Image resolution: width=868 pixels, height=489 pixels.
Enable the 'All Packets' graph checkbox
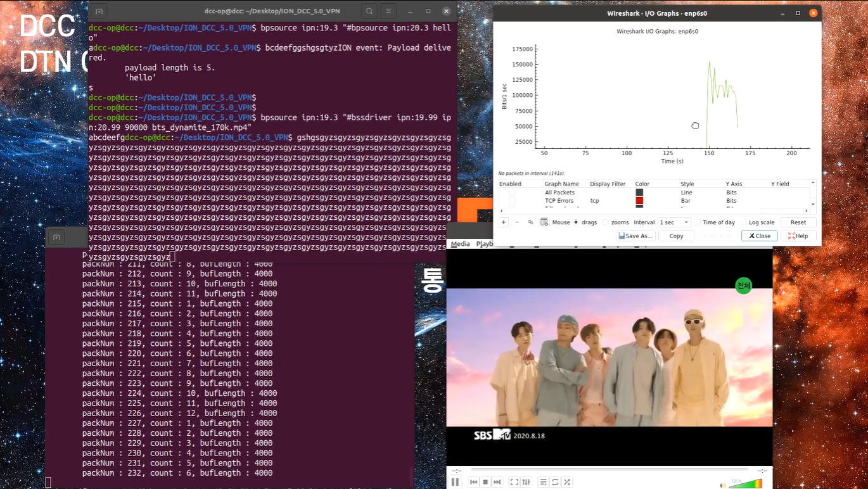[x=512, y=193]
